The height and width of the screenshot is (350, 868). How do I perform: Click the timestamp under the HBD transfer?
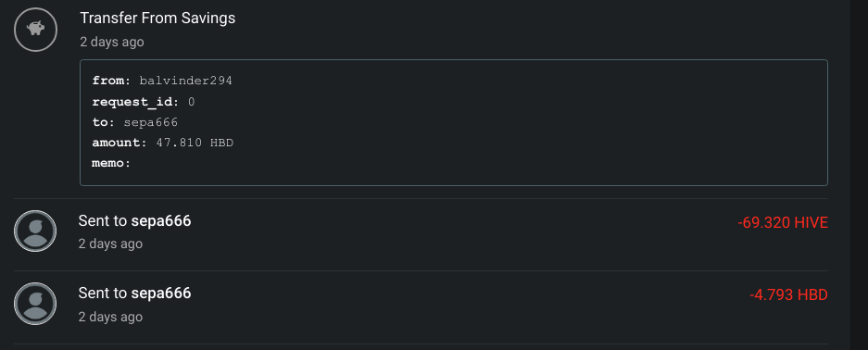111,317
